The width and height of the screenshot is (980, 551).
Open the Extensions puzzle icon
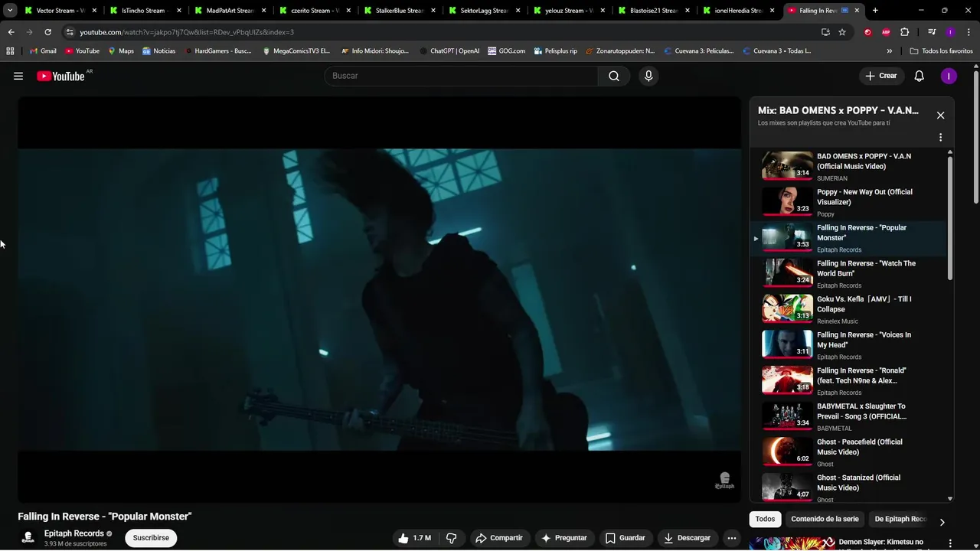pyautogui.click(x=904, y=32)
